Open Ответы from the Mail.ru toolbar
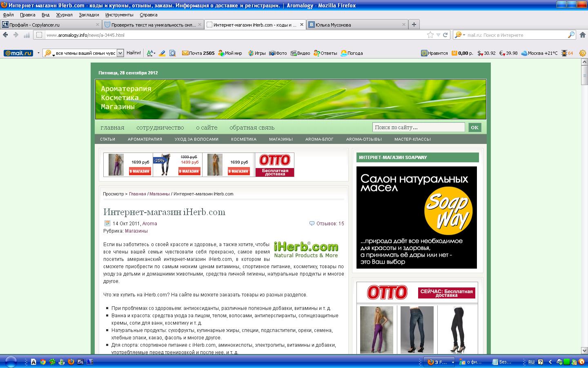 coord(325,53)
